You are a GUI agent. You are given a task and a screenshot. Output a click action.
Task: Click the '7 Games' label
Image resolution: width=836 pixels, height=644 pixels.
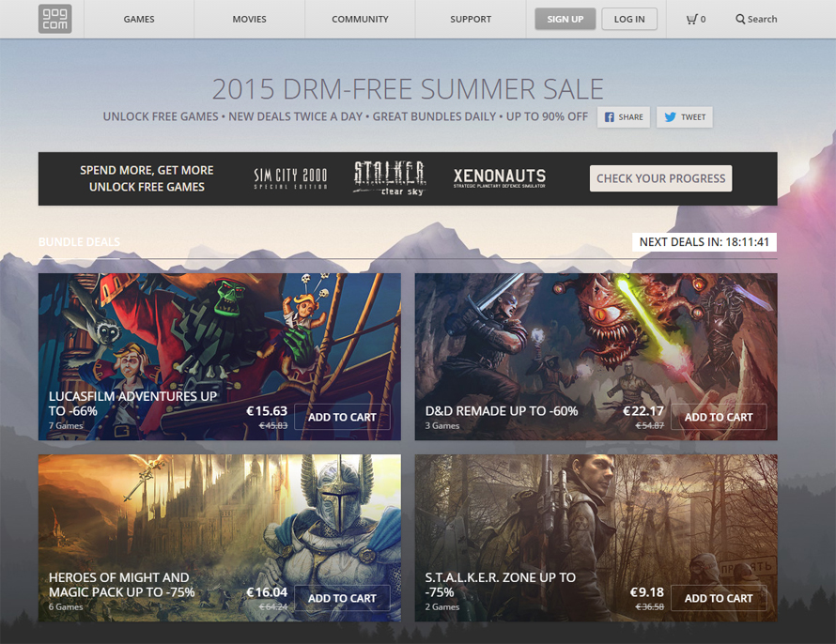[x=66, y=425]
